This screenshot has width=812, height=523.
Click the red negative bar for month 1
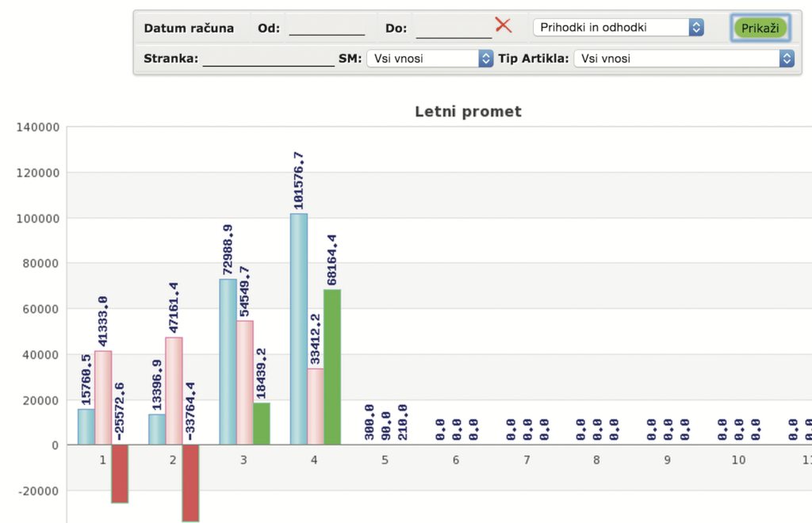click(x=120, y=473)
